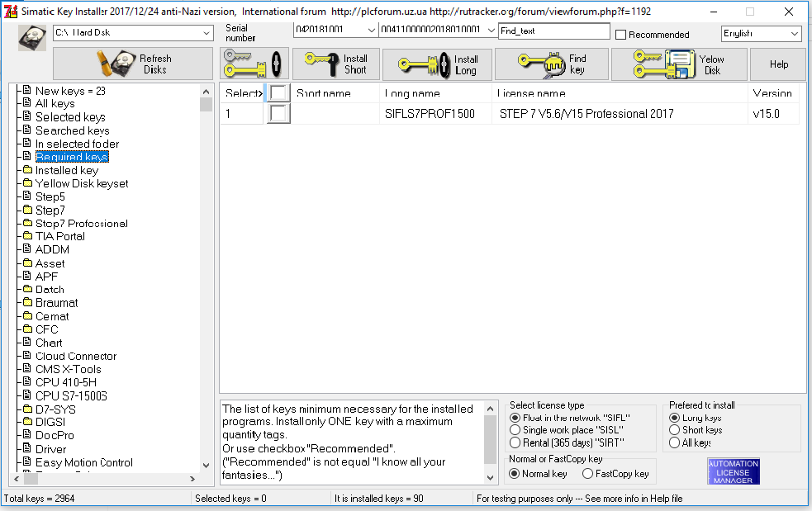The width and height of the screenshot is (812, 511).
Task: Select CMS X-Tools tree entry
Action: (69, 369)
